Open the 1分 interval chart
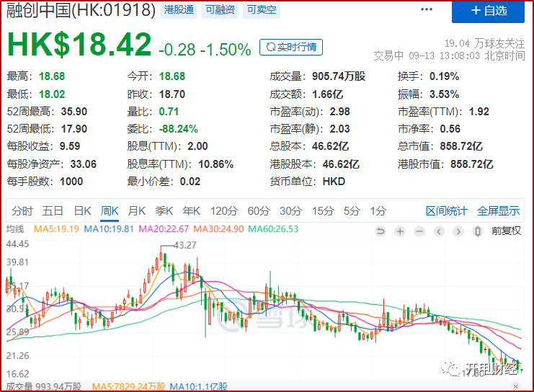Image resolution: width=534 pixels, height=392 pixels. [x=378, y=211]
